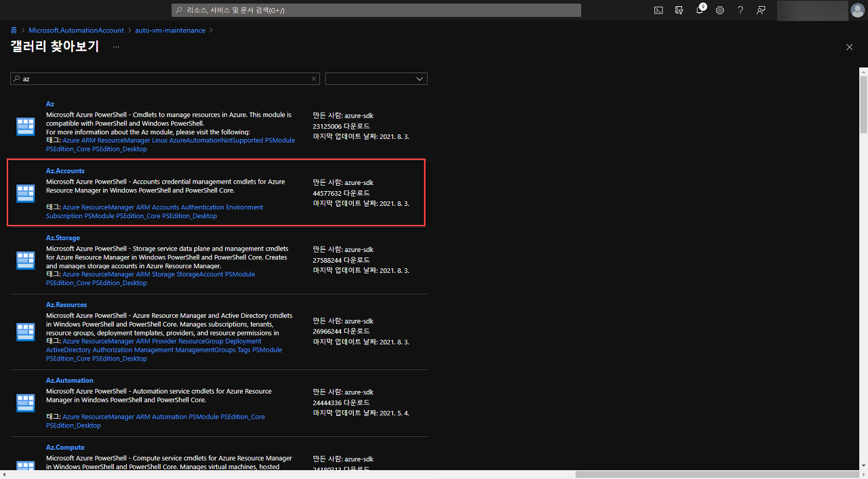Click the '27588244 다운로드' count
868x479 pixels.
[341, 260]
